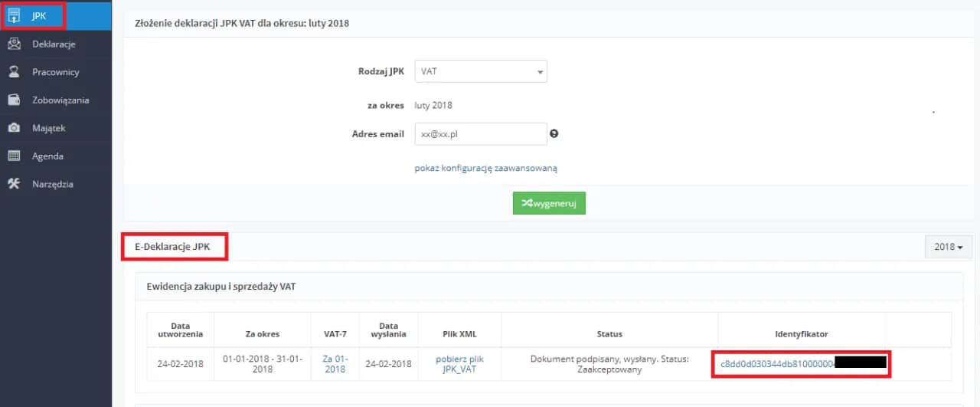Click the Narzędzia tools icon

pos(14,184)
